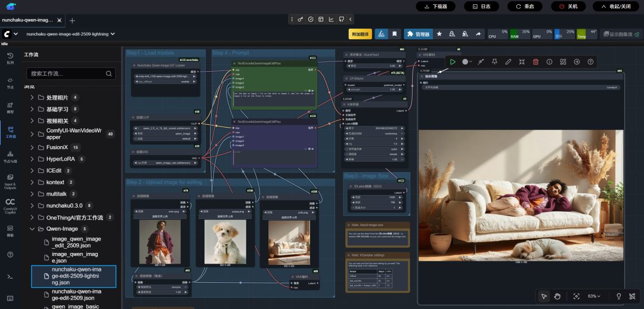Open the Model library sidebar icon
The image size is (644, 309).
point(10,107)
